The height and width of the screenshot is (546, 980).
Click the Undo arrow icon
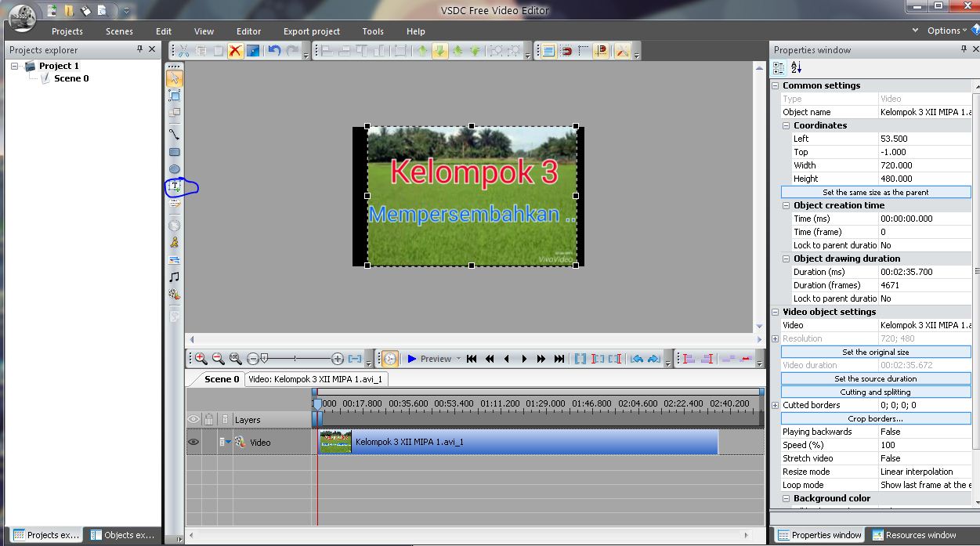click(273, 51)
